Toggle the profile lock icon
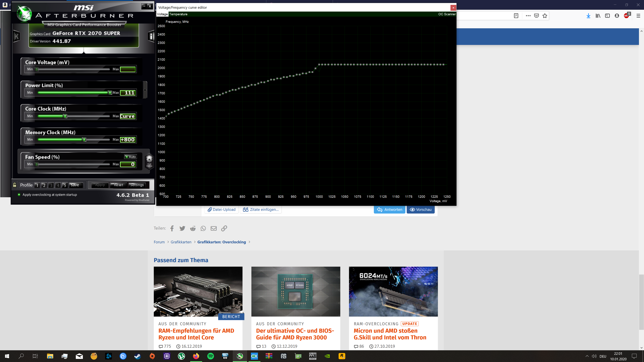Image resolution: width=644 pixels, height=362 pixels. 15,185
